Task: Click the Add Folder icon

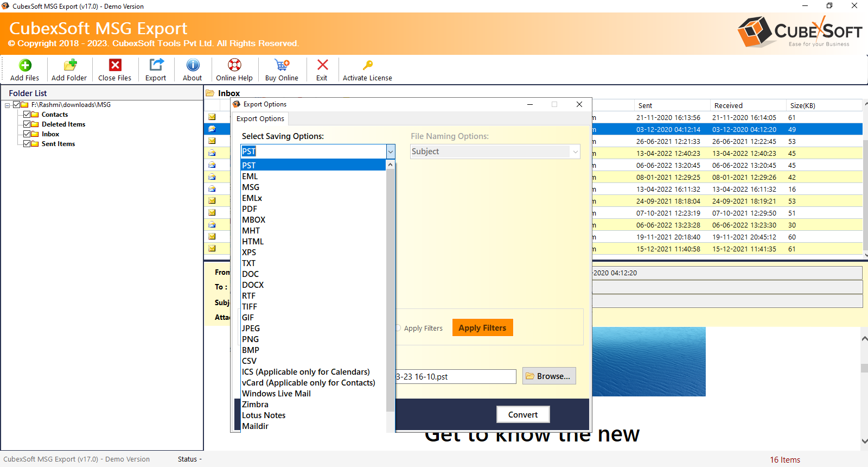Action: (x=69, y=66)
